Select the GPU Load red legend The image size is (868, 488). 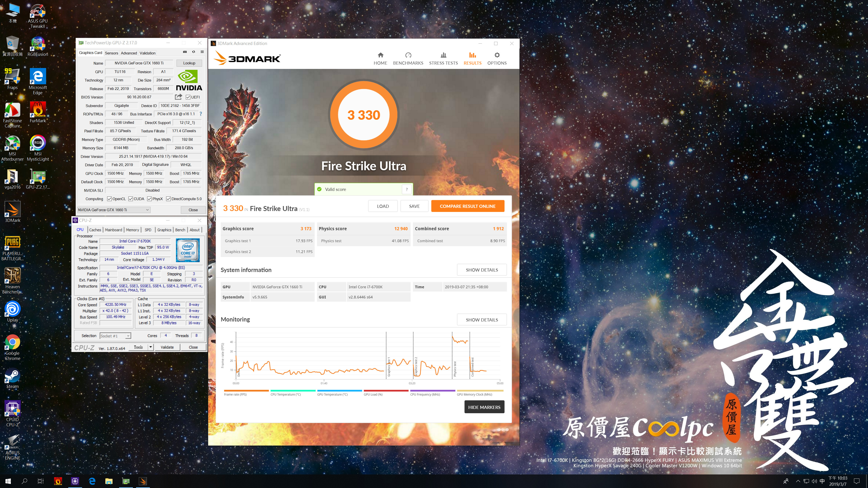[x=386, y=393]
